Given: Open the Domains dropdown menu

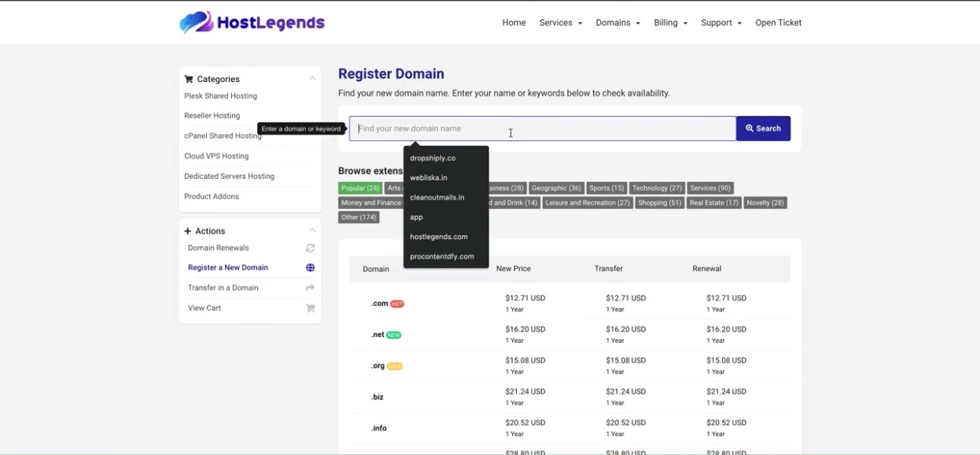Looking at the screenshot, I should coord(618,23).
